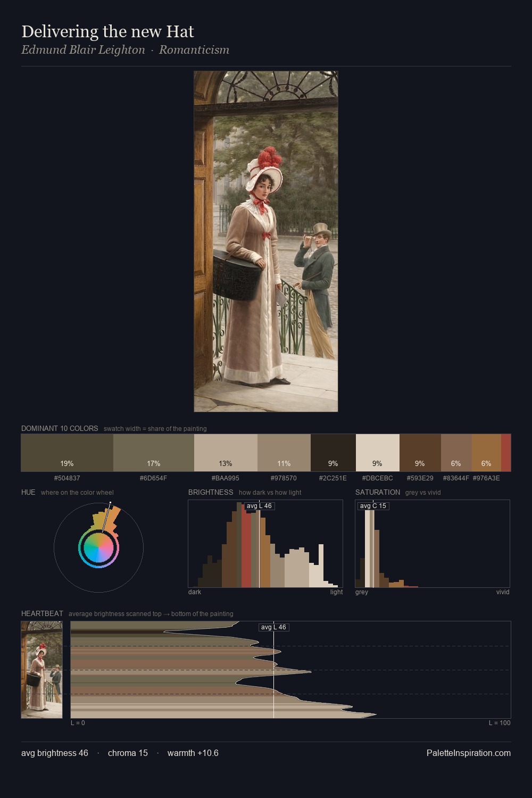Screen dimensions: 532x798
Task: Click 'grey vs vivid' caption
Action: click(423, 493)
